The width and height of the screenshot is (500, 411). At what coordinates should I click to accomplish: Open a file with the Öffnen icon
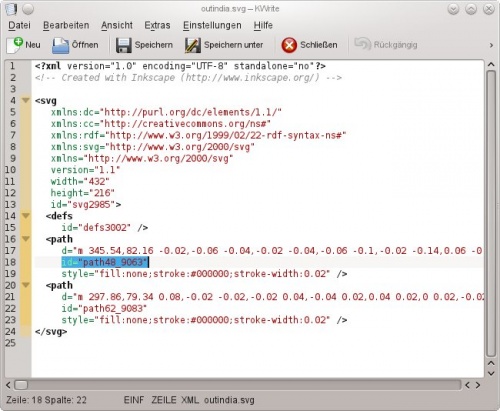(60, 45)
